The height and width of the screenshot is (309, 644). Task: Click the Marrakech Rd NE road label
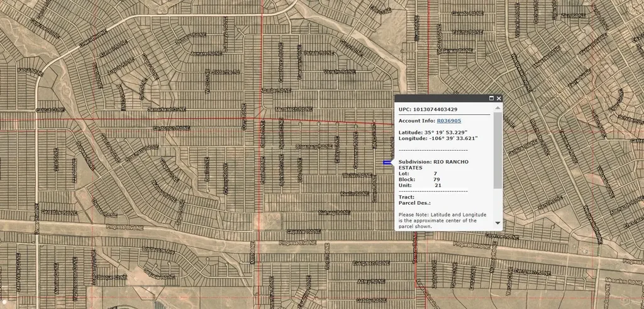tap(294, 110)
